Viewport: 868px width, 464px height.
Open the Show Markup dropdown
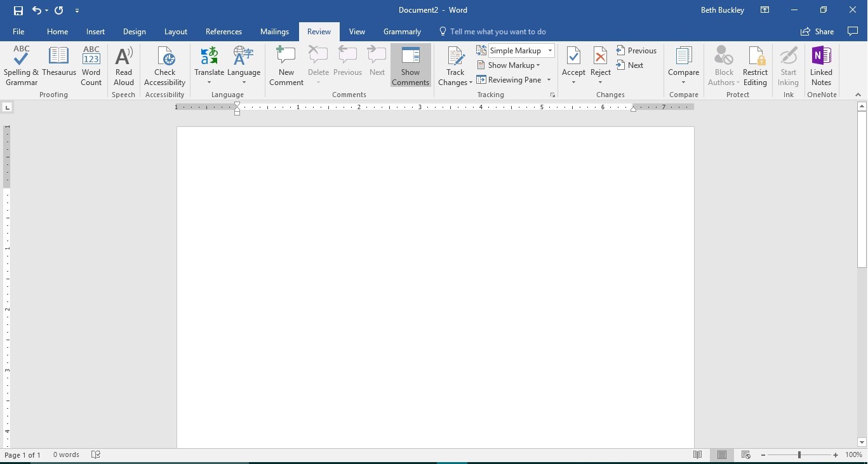(x=514, y=65)
